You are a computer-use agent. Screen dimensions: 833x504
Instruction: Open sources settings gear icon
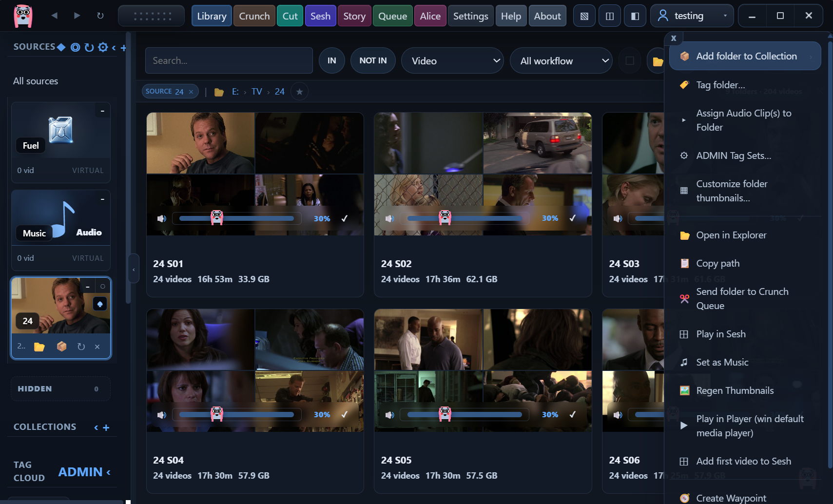click(x=103, y=47)
